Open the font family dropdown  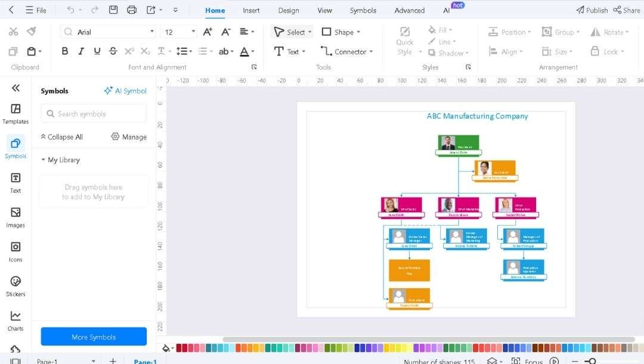point(153,31)
